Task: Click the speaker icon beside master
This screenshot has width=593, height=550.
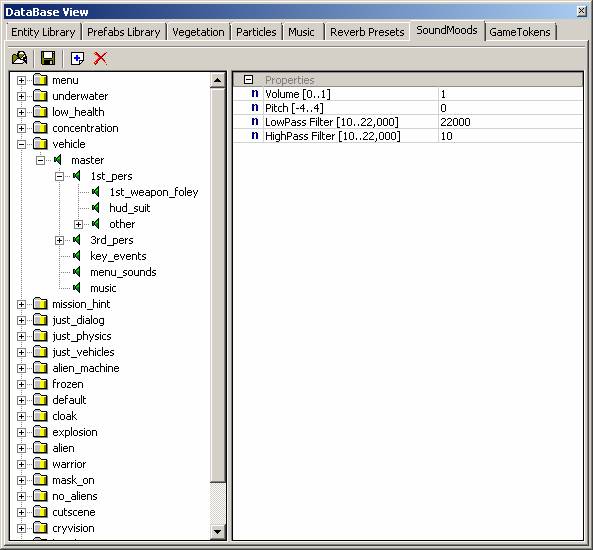Action: point(58,160)
